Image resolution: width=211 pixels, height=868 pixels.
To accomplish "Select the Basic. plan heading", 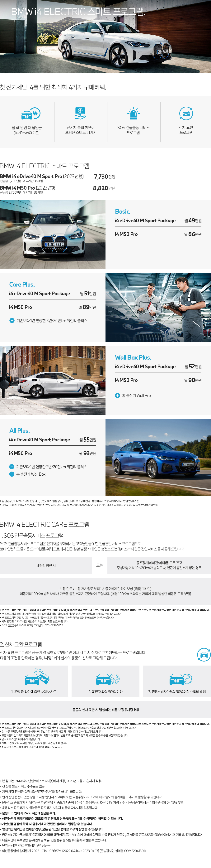I will (x=123, y=211).
